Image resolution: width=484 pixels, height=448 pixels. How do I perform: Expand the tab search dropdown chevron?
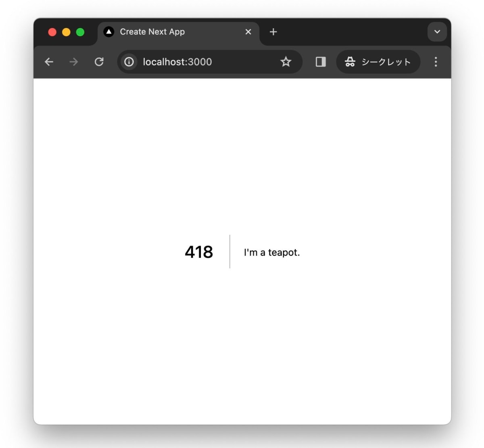pyautogui.click(x=437, y=32)
